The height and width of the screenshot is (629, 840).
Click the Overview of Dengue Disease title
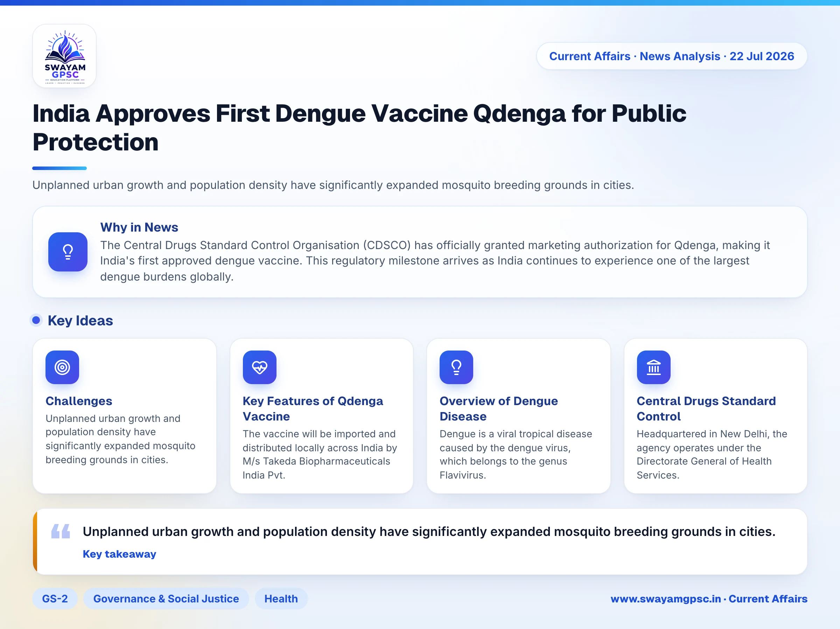click(499, 409)
